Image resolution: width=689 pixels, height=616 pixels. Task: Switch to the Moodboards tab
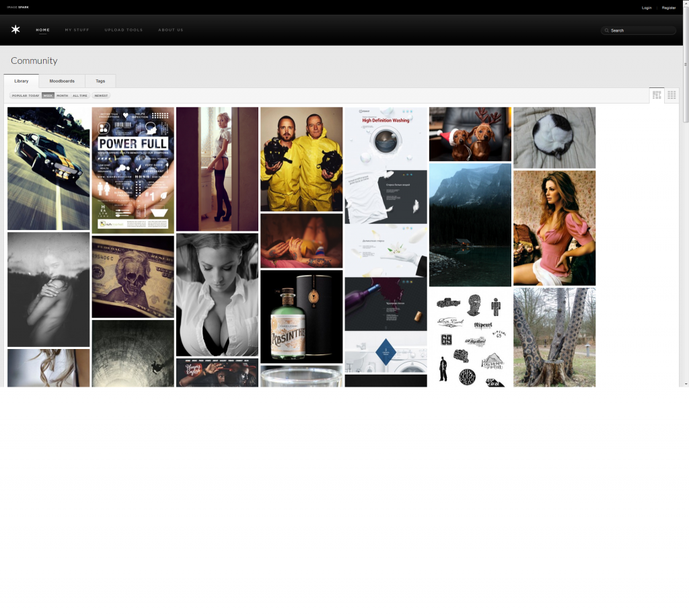pos(62,81)
